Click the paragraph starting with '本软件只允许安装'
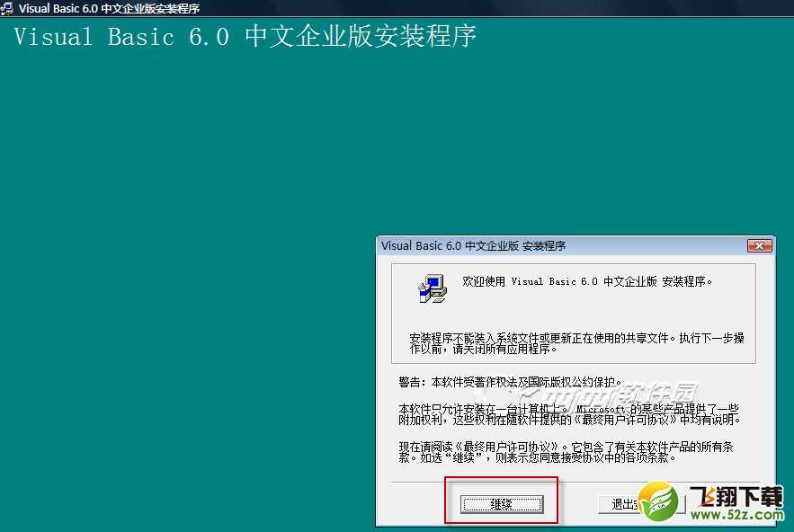The width and height of the screenshot is (794, 532). pyautogui.click(x=570, y=414)
